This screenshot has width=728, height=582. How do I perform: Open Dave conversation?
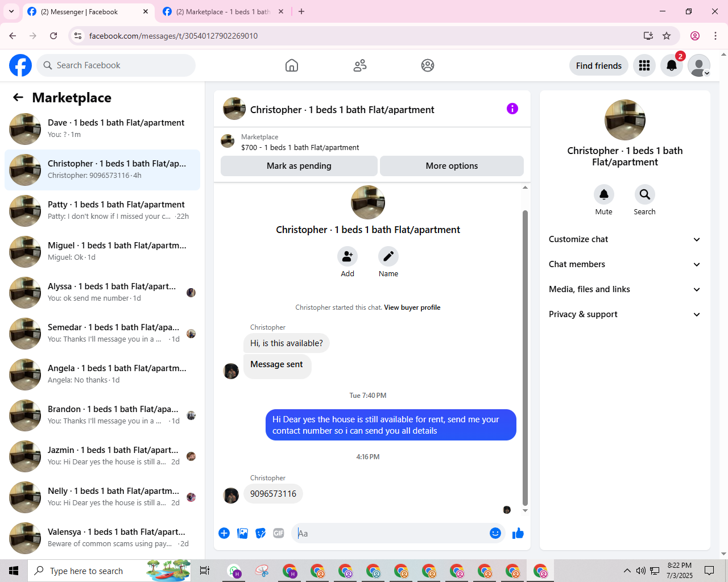102,129
